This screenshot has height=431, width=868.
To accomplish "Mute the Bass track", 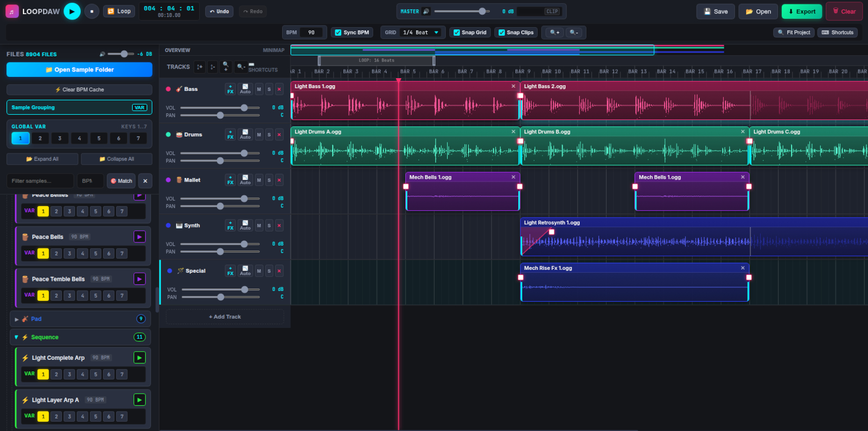I will [x=259, y=89].
